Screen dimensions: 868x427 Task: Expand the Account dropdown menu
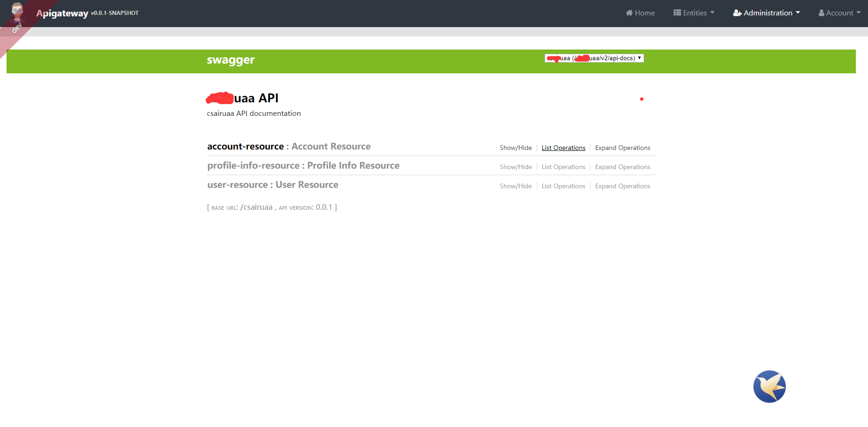839,13
